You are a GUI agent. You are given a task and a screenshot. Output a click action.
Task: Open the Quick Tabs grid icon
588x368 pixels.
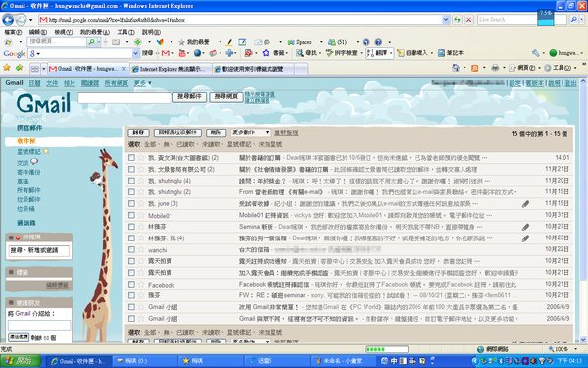(x=35, y=69)
